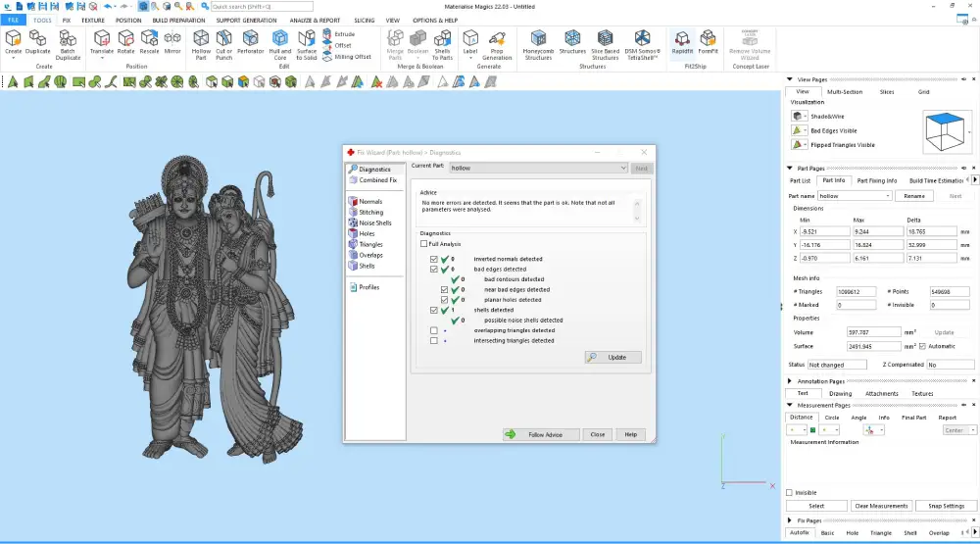Screen dimensions: 980x544
Task: Click the Rename part button
Action: [914, 196]
